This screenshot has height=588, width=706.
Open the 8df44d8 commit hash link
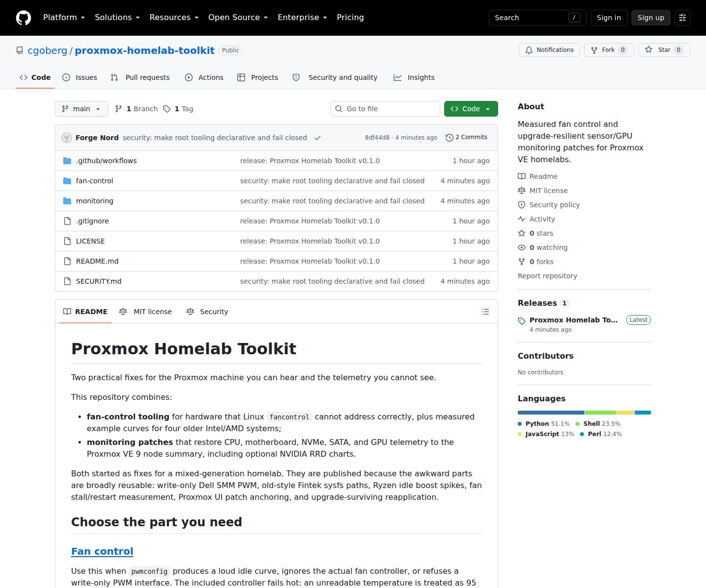(x=377, y=138)
